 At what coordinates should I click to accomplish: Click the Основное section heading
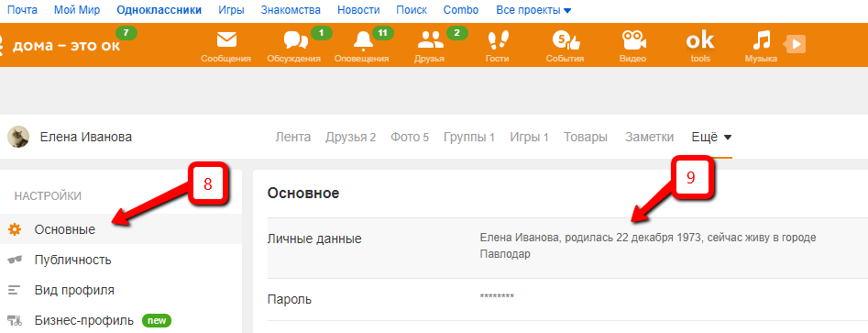click(x=302, y=194)
